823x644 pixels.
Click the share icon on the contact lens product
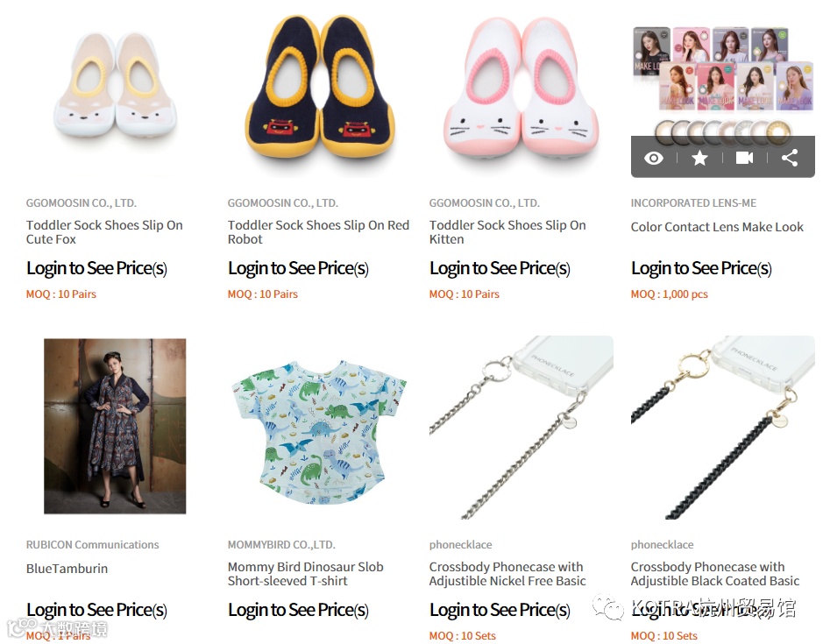pos(790,158)
